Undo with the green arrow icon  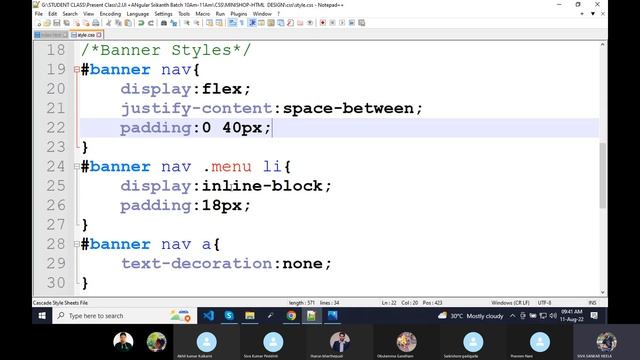142,23
